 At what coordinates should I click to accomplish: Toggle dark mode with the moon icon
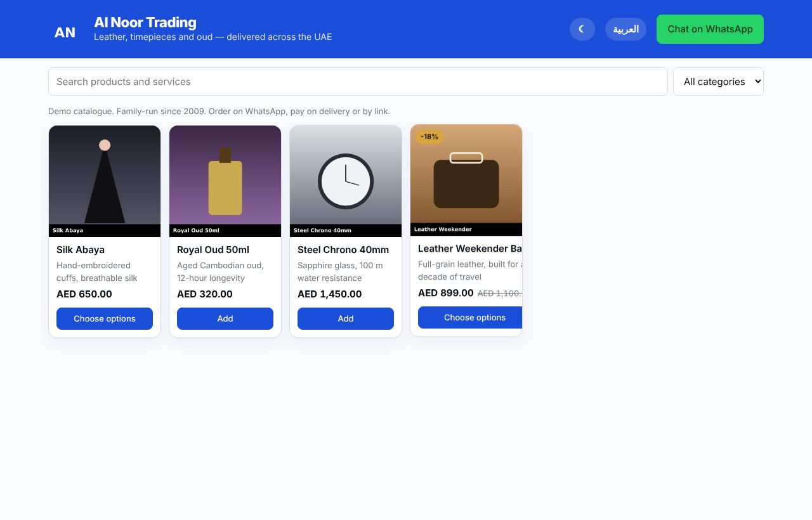(582, 29)
